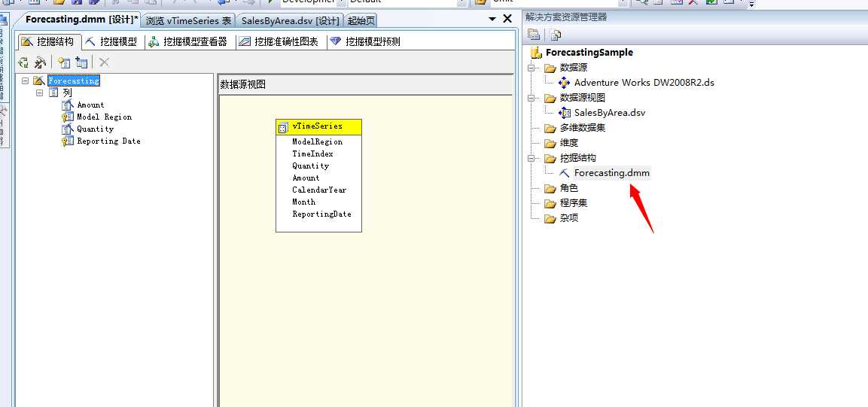Click the Properties icon in Solution Explorer toolbar

pyautogui.click(x=534, y=35)
